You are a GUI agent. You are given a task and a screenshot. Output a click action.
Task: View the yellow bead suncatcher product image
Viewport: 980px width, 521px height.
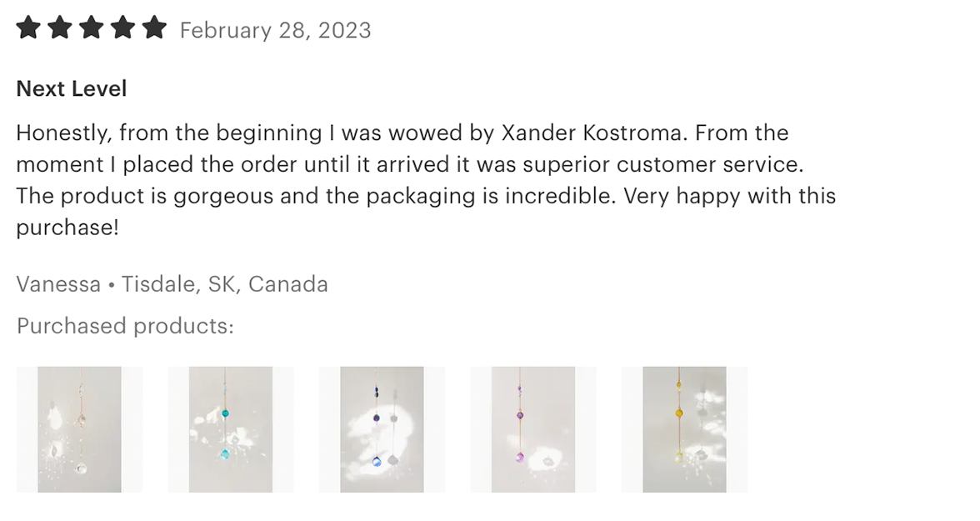[684, 429]
